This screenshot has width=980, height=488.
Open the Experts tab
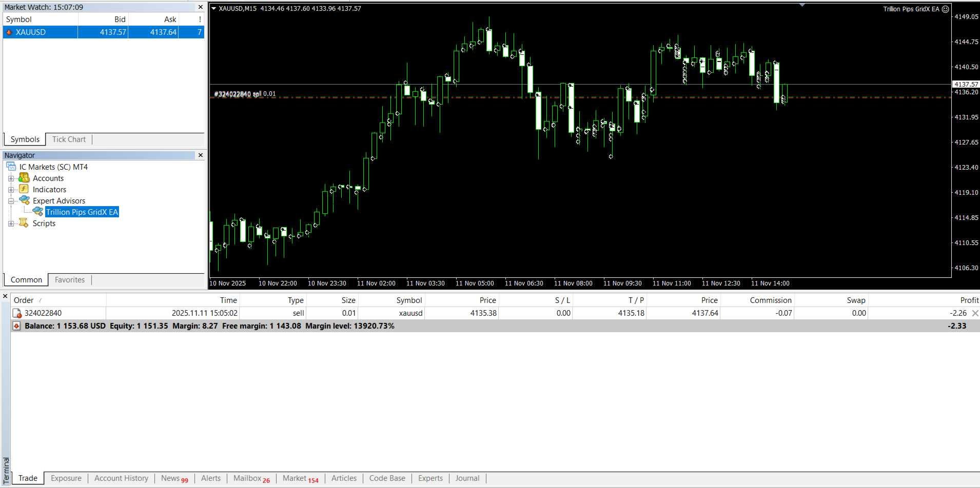tap(430, 478)
